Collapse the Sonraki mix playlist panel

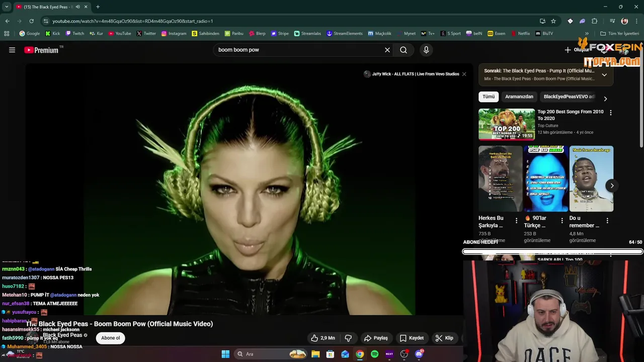tap(604, 74)
